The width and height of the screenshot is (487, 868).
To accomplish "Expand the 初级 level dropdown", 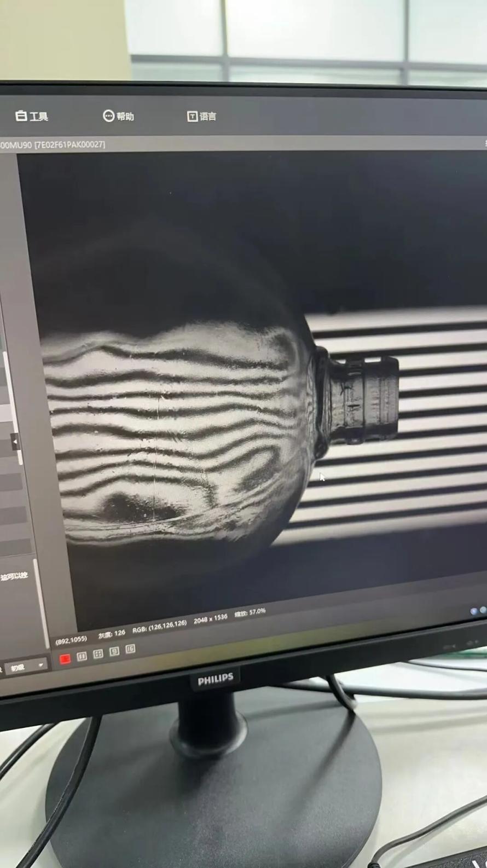I will 27,667.
